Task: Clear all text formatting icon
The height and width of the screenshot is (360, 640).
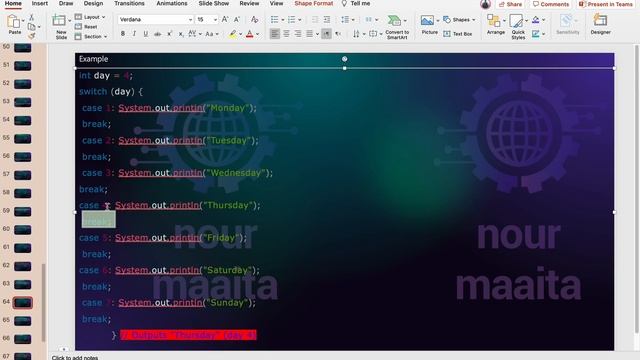Action: click(255, 20)
